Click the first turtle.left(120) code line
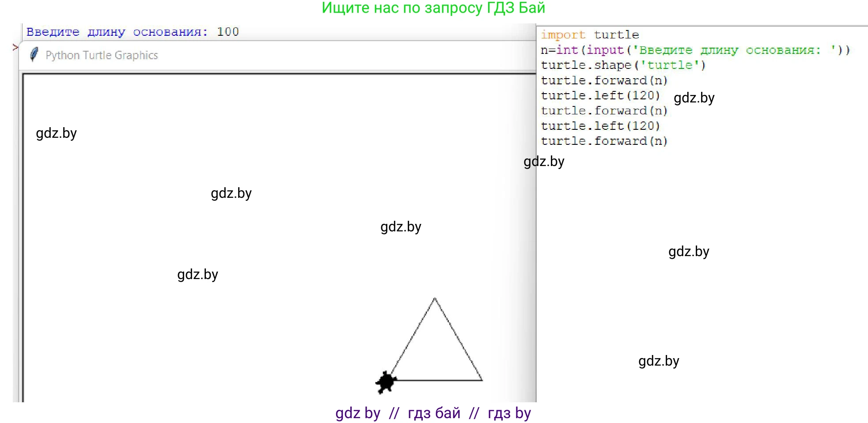The height and width of the screenshot is (423, 868). point(600,96)
